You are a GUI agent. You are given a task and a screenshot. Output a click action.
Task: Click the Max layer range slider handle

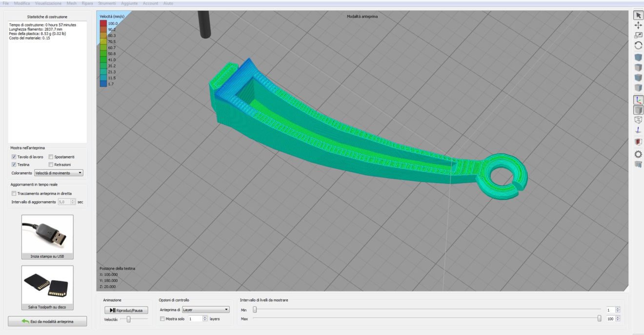coord(599,318)
